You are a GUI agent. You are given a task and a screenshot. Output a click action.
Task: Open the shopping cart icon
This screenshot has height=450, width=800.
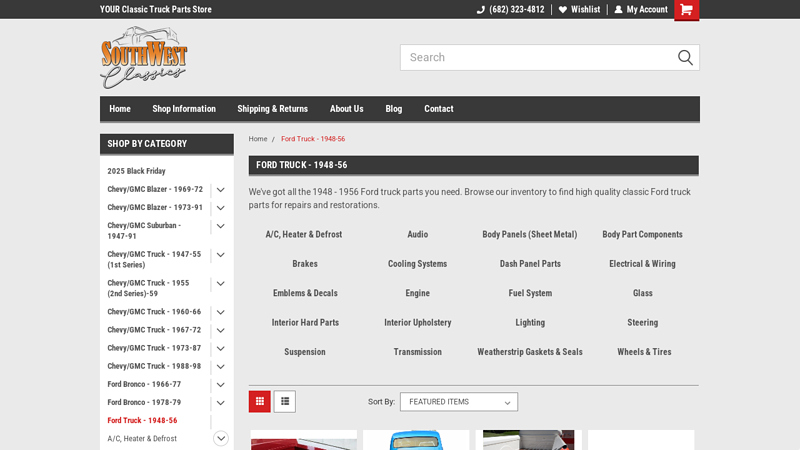(686, 10)
